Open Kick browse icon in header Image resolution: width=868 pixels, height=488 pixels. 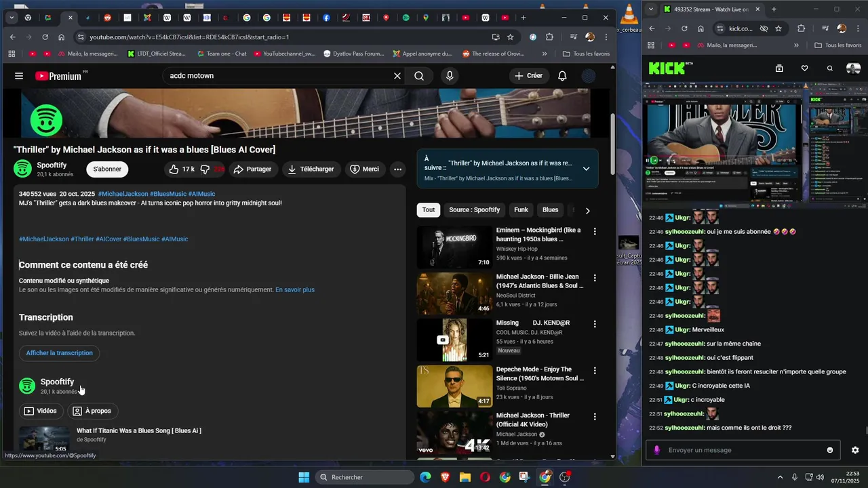click(x=779, y=68)
